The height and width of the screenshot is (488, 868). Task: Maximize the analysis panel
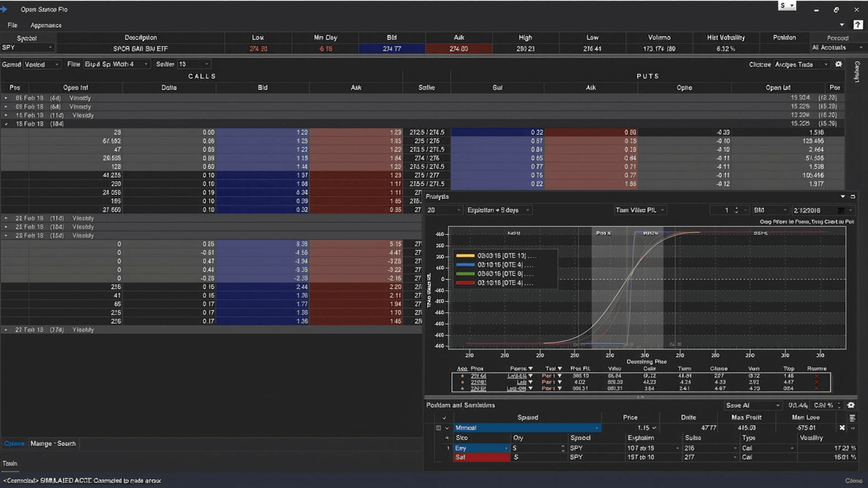pyautogui.click(x=853, y=197)
